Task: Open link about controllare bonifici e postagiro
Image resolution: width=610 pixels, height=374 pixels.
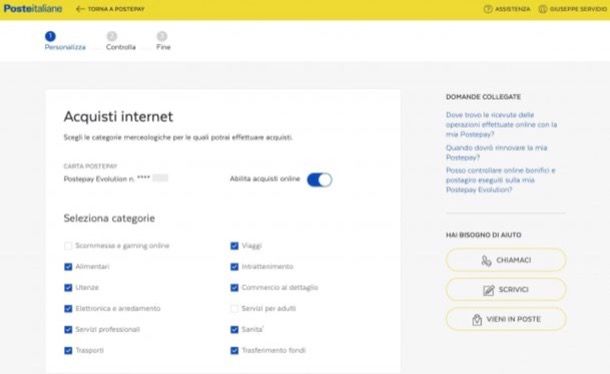Action: [500, 180]
